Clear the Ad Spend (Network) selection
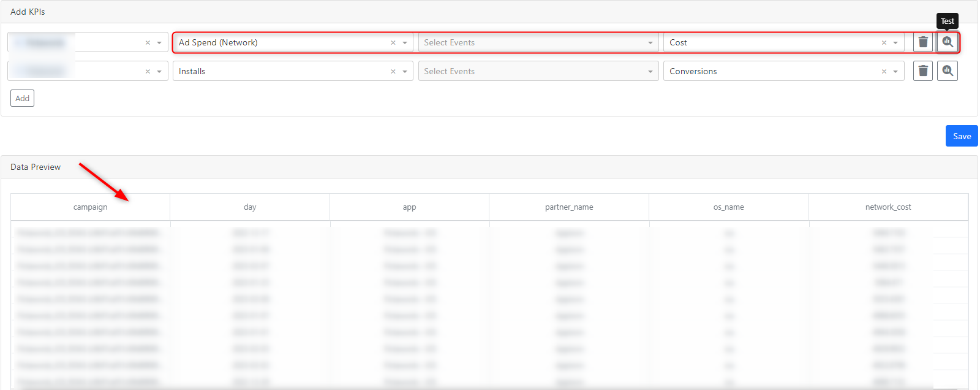This screenshot has height=390, width=980. pyautogui.click(x=393, y=43)
